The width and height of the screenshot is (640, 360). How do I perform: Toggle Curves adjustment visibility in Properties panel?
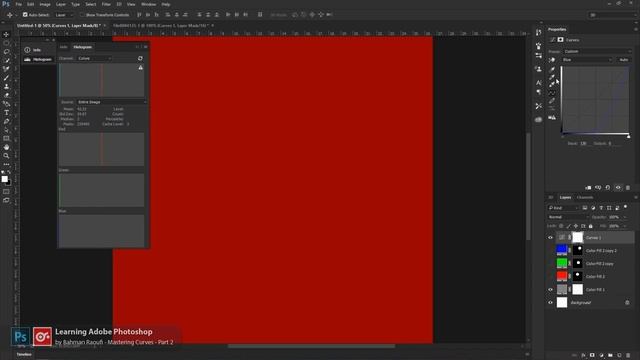pos(618,188)
